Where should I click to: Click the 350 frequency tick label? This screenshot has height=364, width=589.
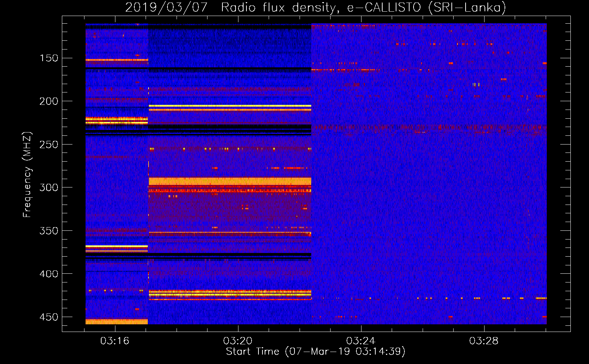tap(49, 231)
